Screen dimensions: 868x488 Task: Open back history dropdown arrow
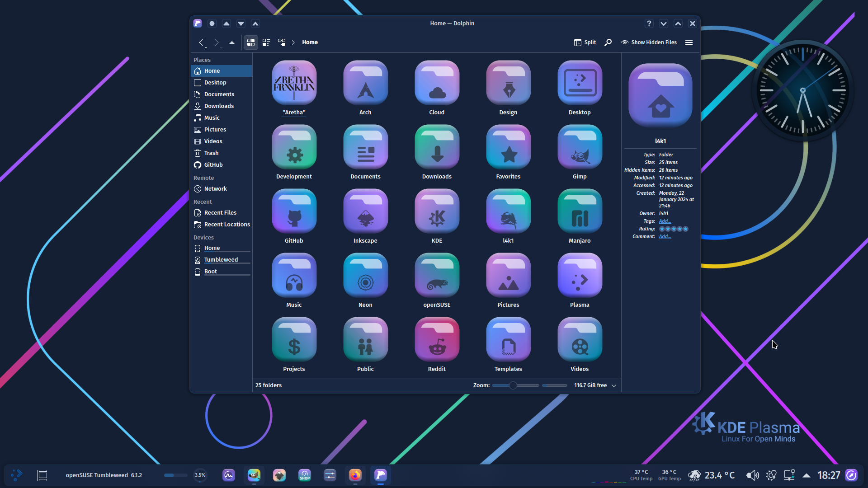click(206, 47)
